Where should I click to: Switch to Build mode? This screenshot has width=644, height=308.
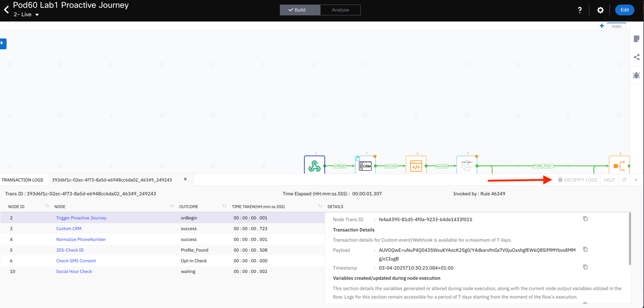pyautogui.click(x=300, y=10)
